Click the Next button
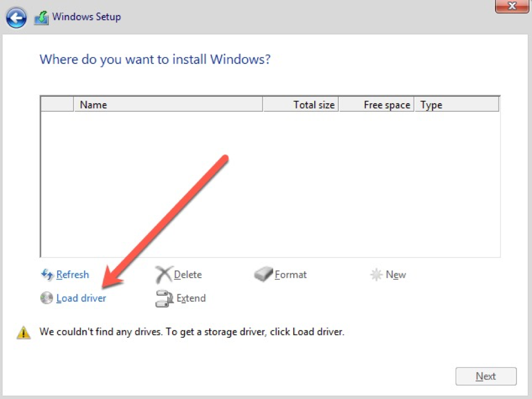The width and height of the screenshot is (532, 399). [486, 376]
